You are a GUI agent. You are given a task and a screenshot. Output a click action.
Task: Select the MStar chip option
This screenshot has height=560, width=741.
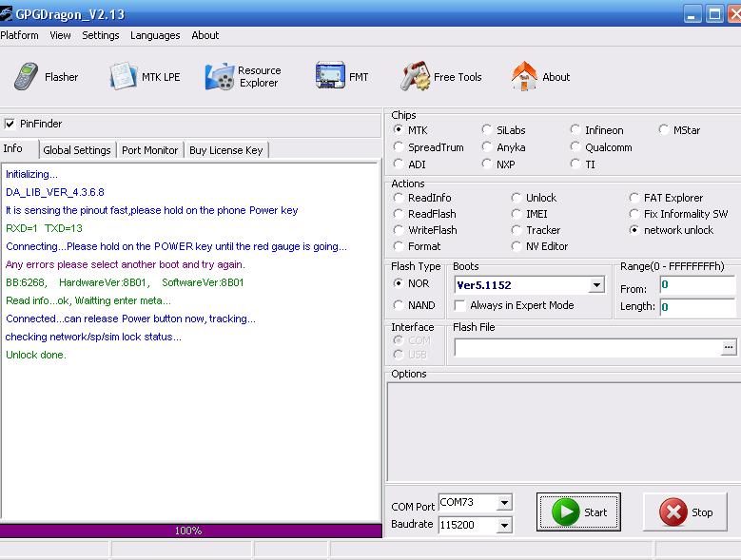pyautogui.click(x=664, y=130)
